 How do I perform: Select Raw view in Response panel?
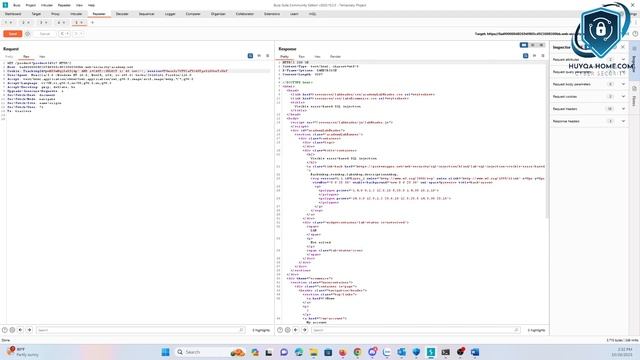(x=302, y=56)
